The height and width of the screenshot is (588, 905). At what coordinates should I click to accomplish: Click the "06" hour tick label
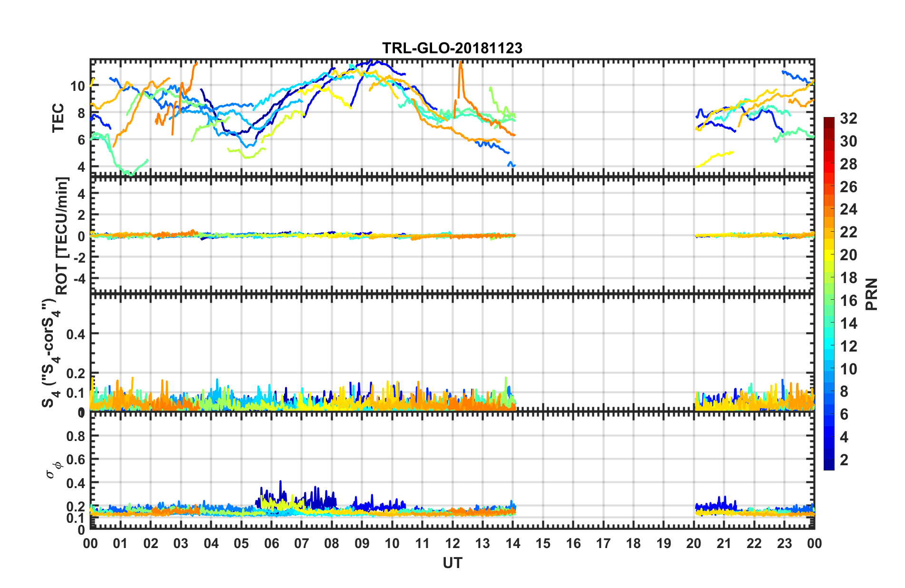[x=271, y=543]
